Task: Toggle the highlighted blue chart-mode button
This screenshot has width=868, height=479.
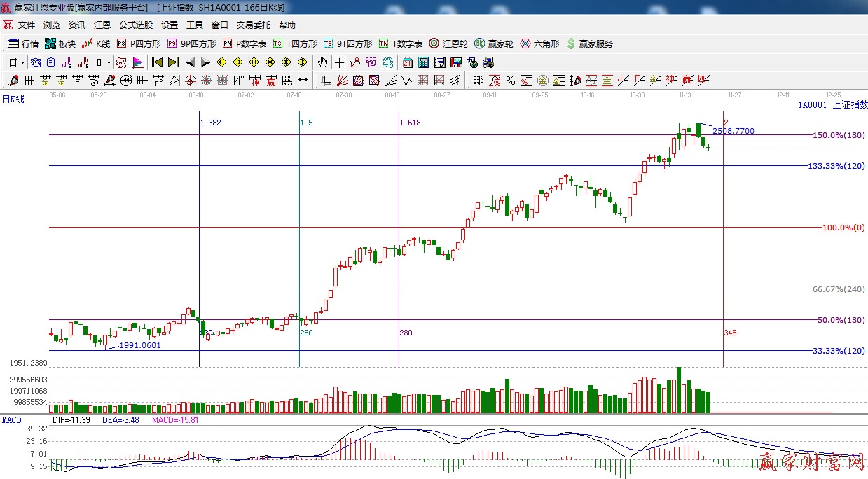Action: click(34, 62)
